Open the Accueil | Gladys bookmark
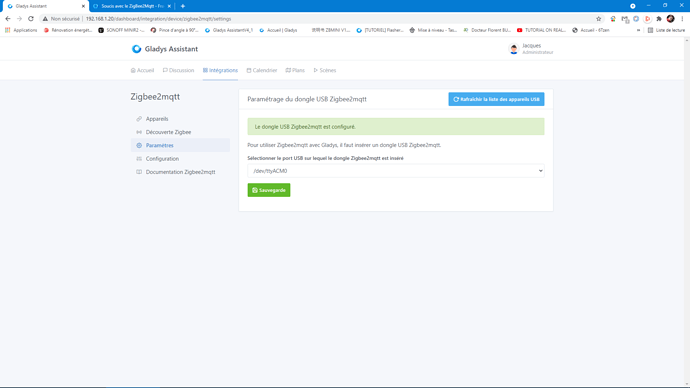 pyautogui.click(x=279, y=30)
